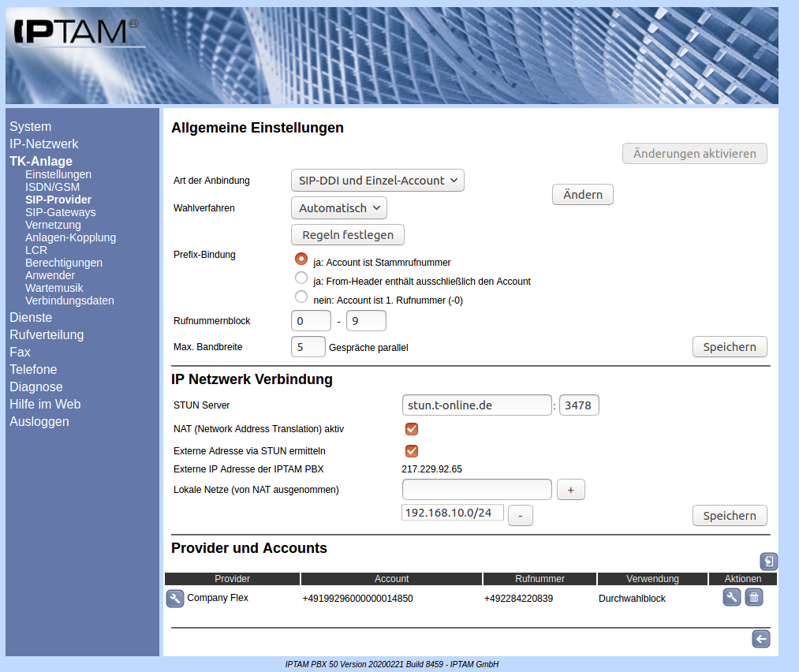
Task: Add local network with the plus button
Action: coord(570,490)
